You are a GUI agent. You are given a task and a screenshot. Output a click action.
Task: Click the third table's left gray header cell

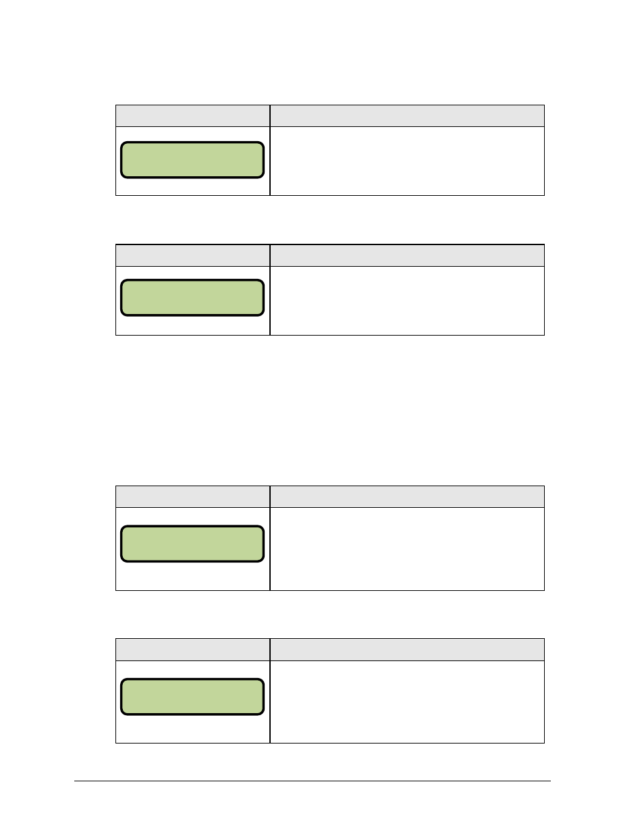(193, 497)
